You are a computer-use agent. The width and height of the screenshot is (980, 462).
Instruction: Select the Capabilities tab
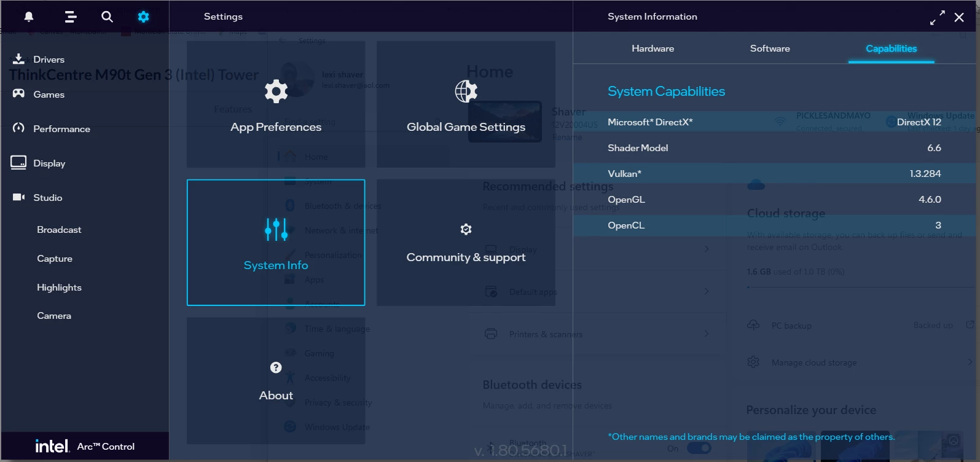click(x=891, y=49)
